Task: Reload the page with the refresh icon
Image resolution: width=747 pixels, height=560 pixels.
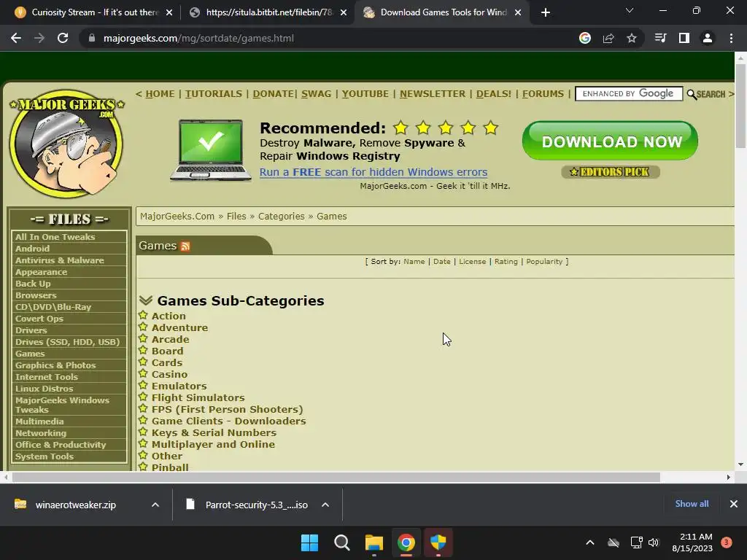Action: click(63, 38)
